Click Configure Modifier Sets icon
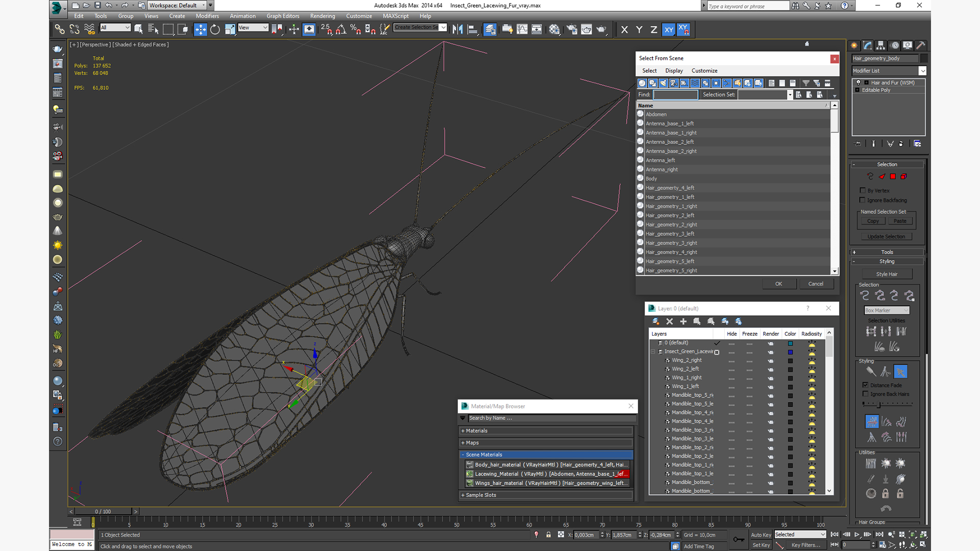 click(917, 144)
